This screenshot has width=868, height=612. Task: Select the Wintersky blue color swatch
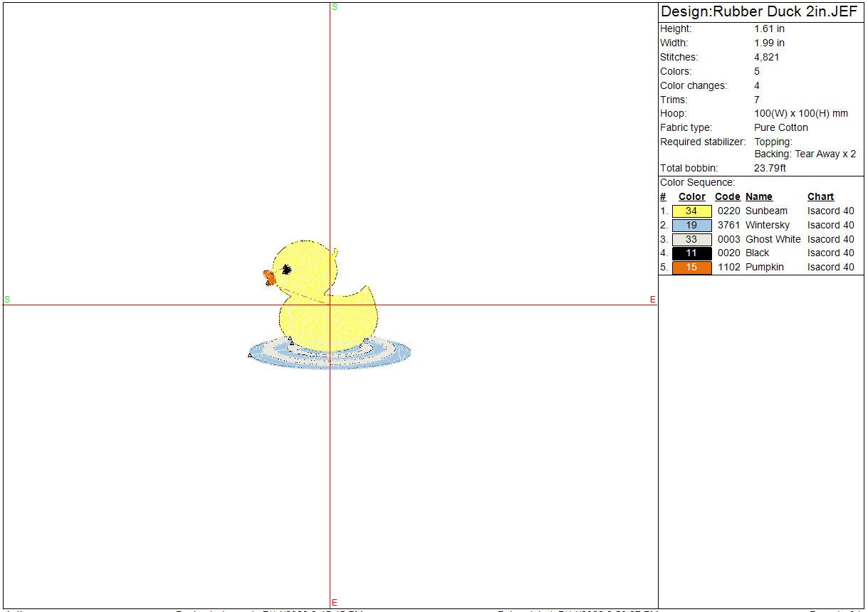coord(691,226)
